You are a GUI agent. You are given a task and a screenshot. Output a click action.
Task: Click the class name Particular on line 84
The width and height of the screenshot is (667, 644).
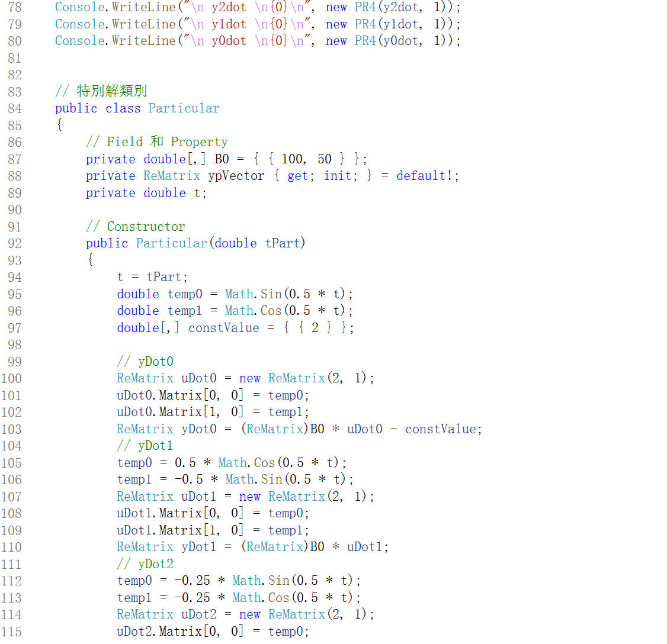(184, 108)
